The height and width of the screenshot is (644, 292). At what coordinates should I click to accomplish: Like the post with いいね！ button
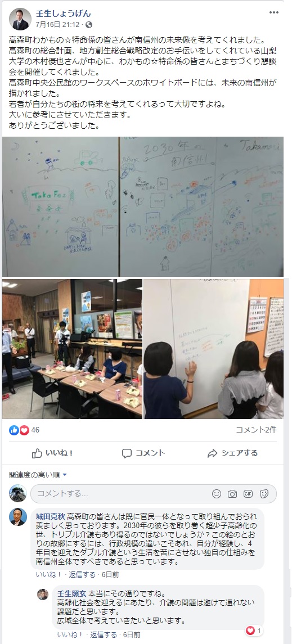click(52, 453)
